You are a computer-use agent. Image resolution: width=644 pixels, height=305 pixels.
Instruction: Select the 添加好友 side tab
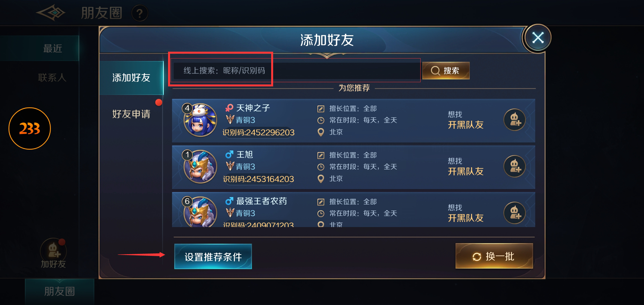131,78
